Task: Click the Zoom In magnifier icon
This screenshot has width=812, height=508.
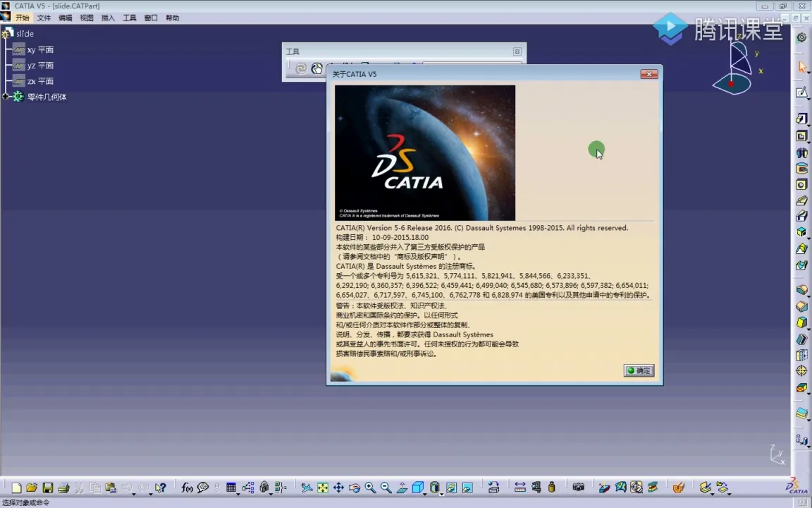Action: 370,488
